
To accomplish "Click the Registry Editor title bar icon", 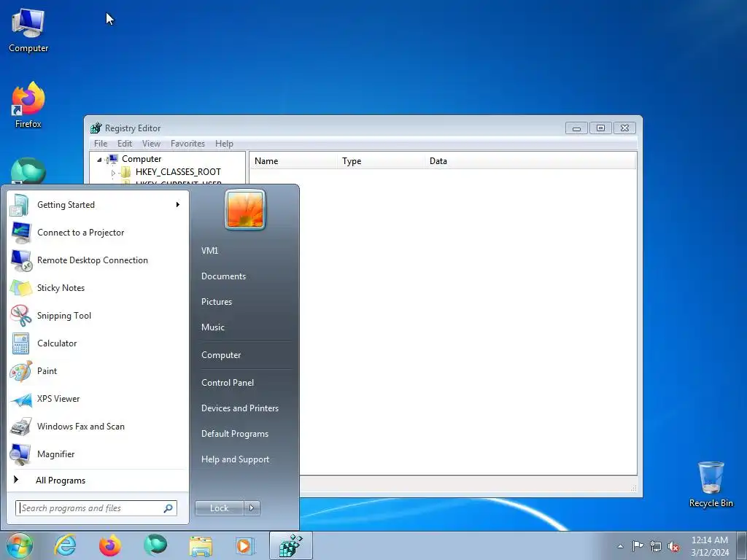I will [x=96, y=128].
